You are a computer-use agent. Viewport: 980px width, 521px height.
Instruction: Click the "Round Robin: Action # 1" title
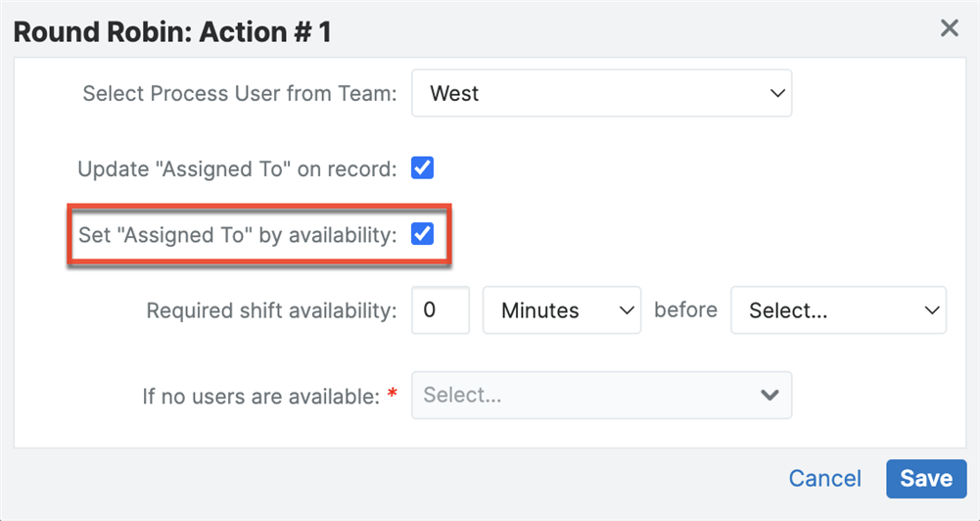point(172,31)
